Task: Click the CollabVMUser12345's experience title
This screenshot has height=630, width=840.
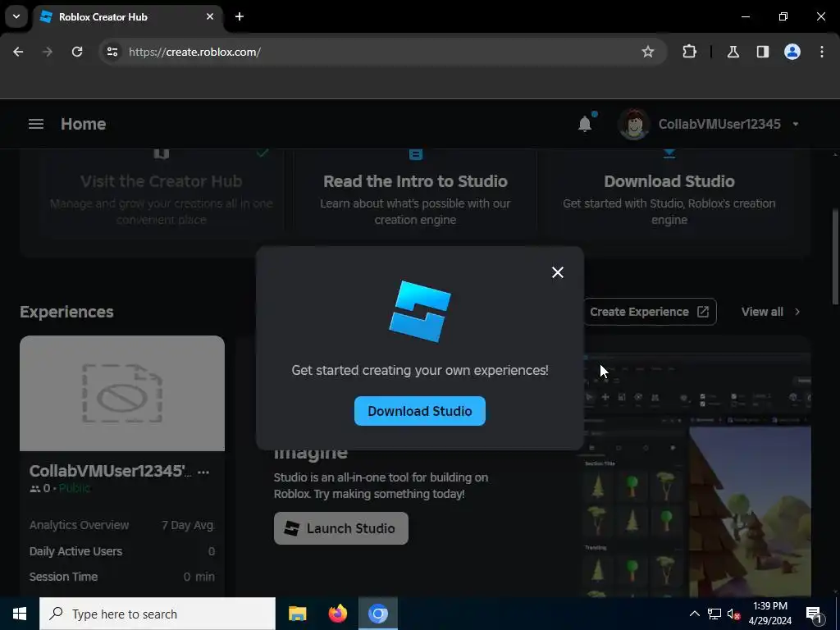Action: coord(110,471)
